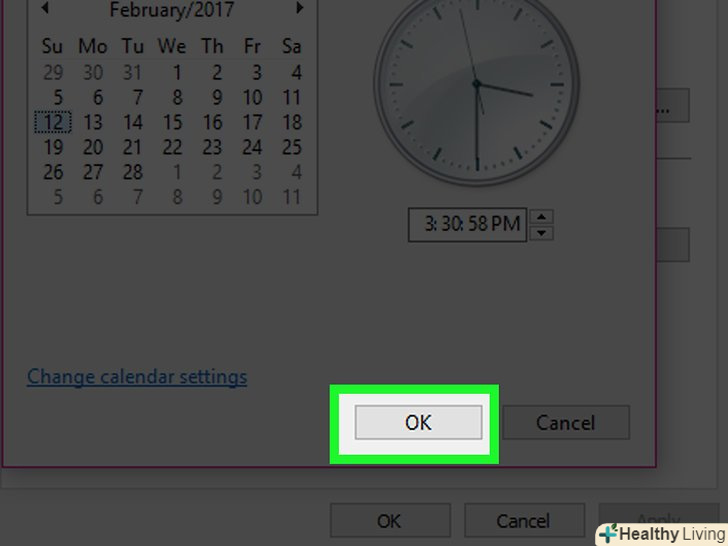Choose February 28 in the calendar

point(132,173)
